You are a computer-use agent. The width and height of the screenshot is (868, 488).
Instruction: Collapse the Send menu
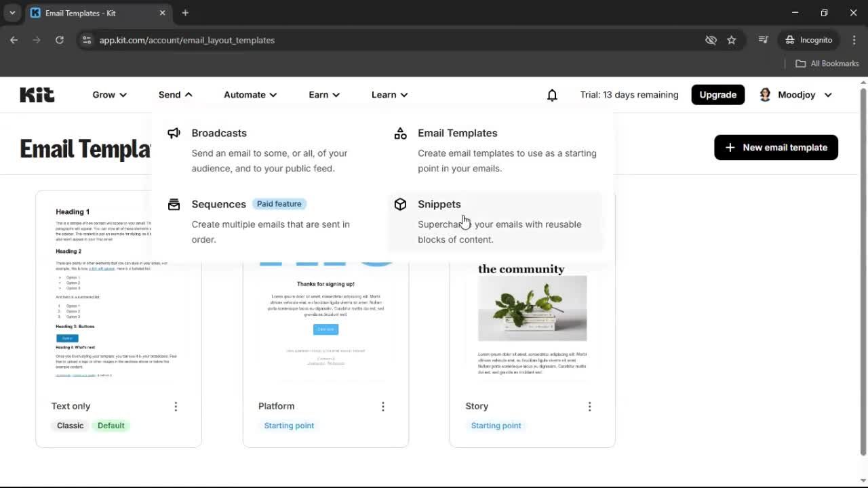click(174, 95)
